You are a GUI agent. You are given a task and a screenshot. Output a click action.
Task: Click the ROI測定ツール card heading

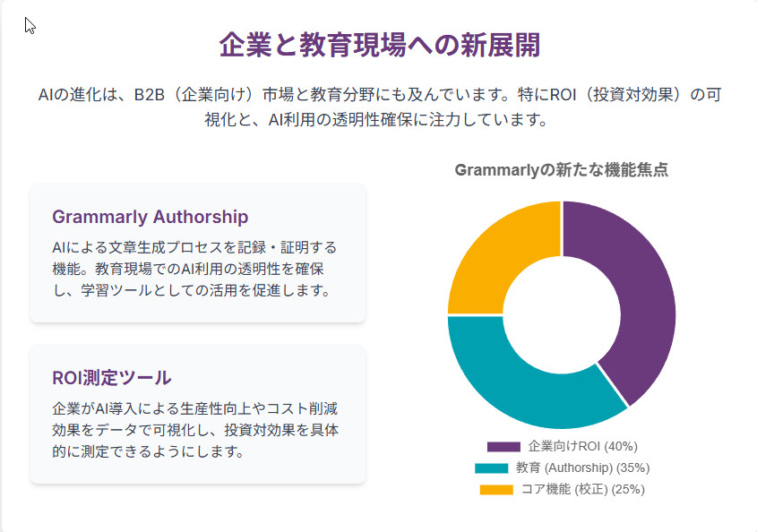coord(112,377)
